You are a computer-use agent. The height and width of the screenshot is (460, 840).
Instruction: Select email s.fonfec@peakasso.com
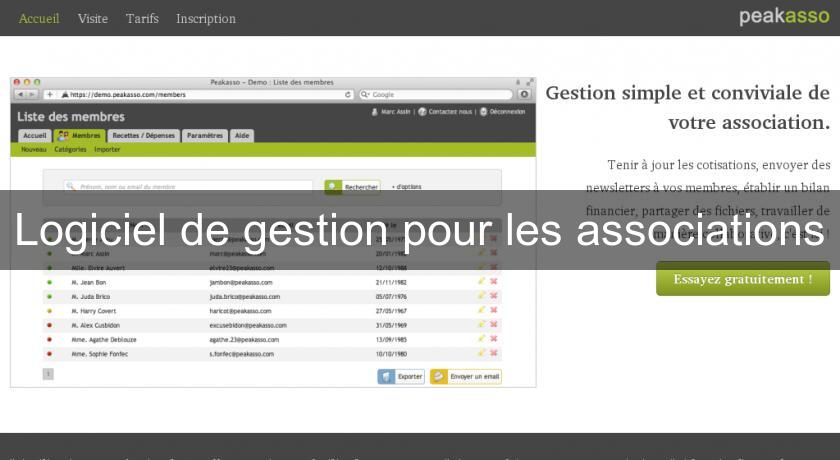[x=242, y=354]
